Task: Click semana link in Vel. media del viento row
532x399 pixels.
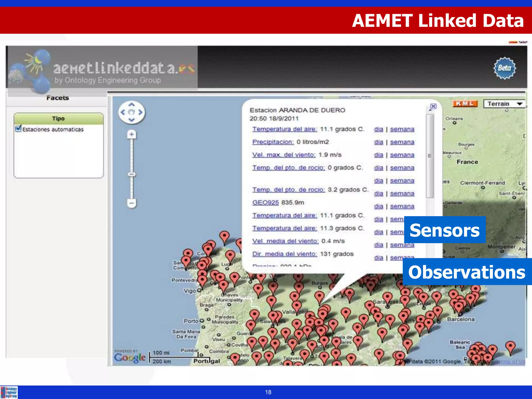Action: [x=402, y=245]
